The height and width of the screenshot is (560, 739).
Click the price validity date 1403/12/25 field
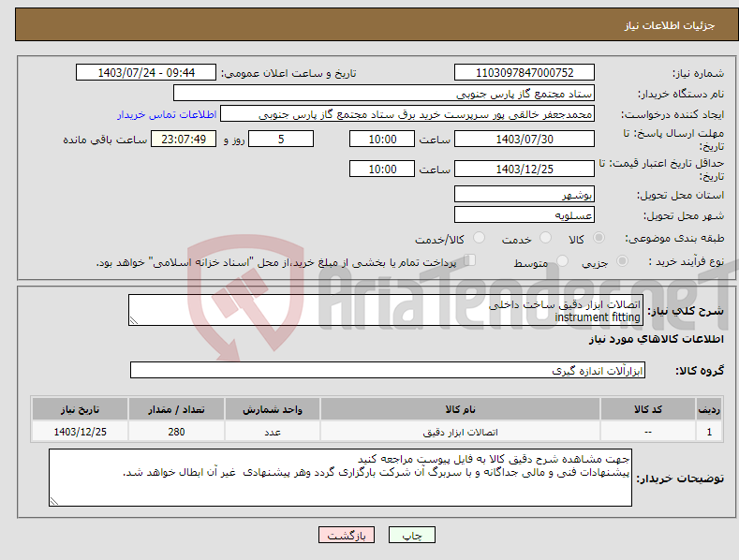(x=525, y=169)
